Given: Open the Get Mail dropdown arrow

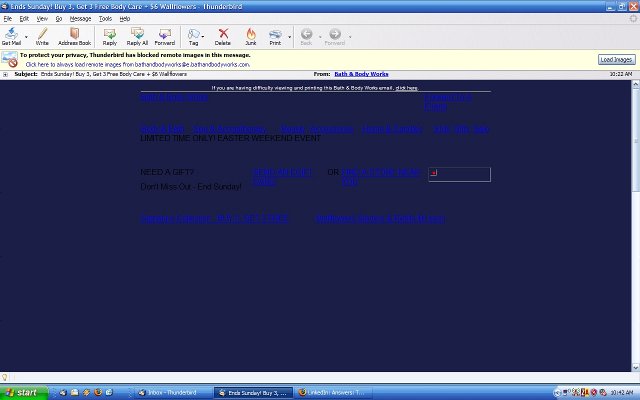Looking at the screenshot, I should pyautogui.click(x=27, y=37).
